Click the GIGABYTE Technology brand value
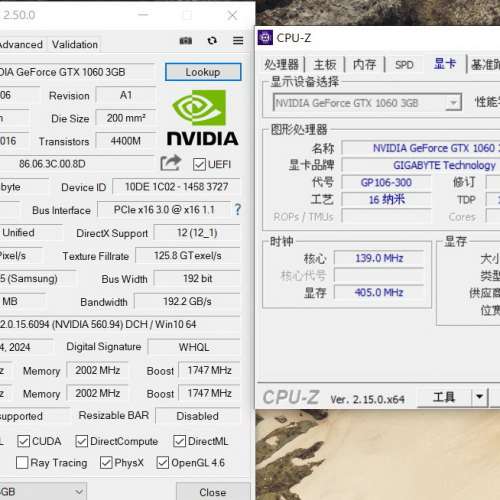Screen dimensions: 500x500 [421, 165]
